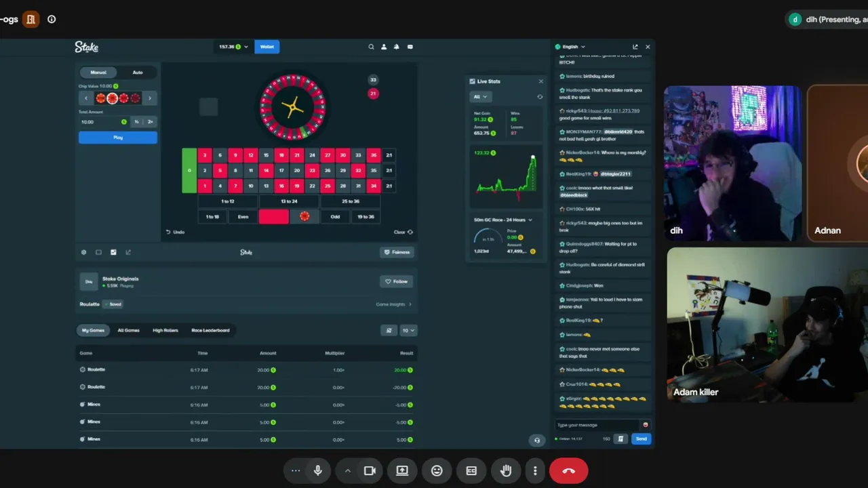The width and height of the screenshot is (868, 488).
Task: Open Game Insights link
Action: 393,304
